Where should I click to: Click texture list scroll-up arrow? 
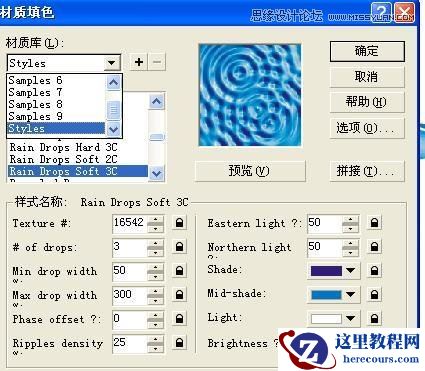157,101
